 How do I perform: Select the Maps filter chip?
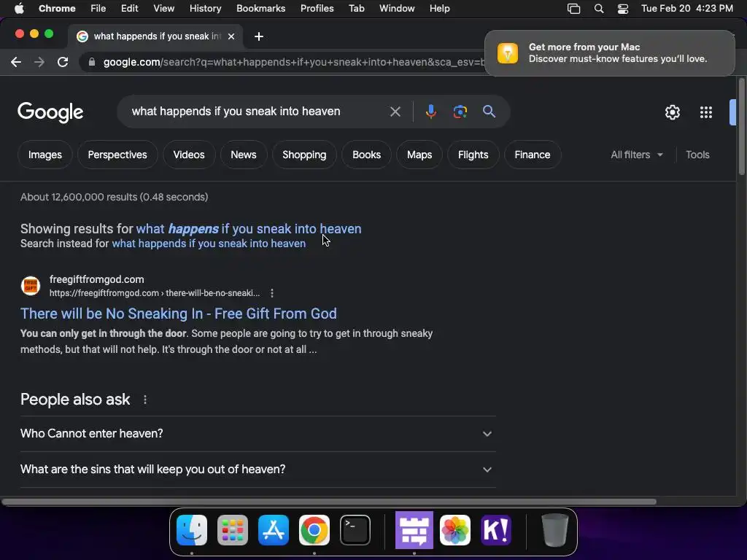pos(419,155)
